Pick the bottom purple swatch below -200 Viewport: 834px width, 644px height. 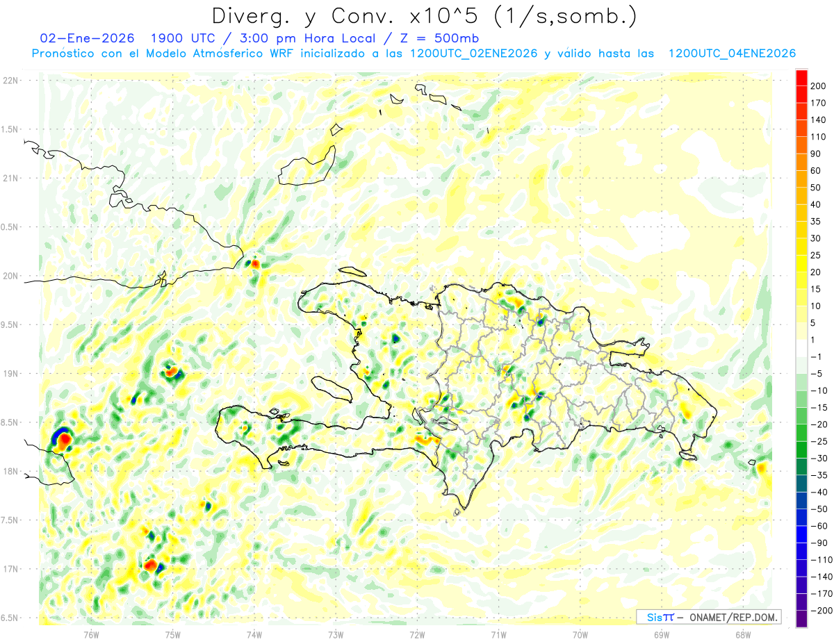point(801,619)
